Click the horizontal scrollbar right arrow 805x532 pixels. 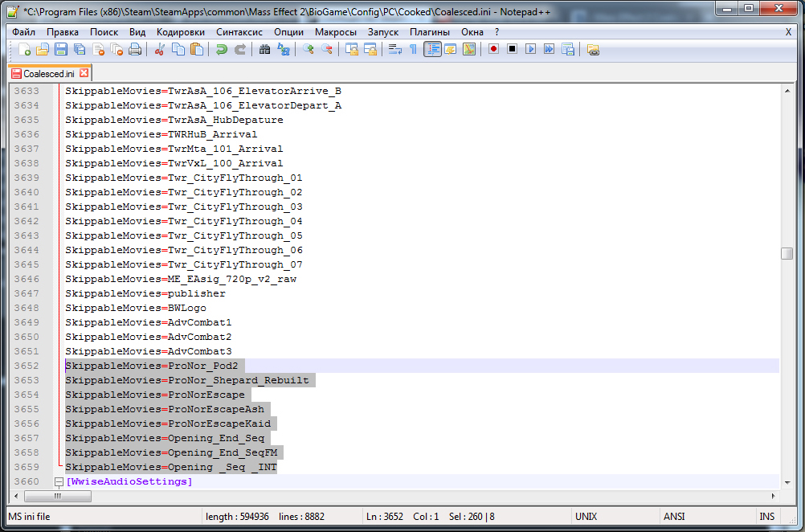click(x=773, y=496)
